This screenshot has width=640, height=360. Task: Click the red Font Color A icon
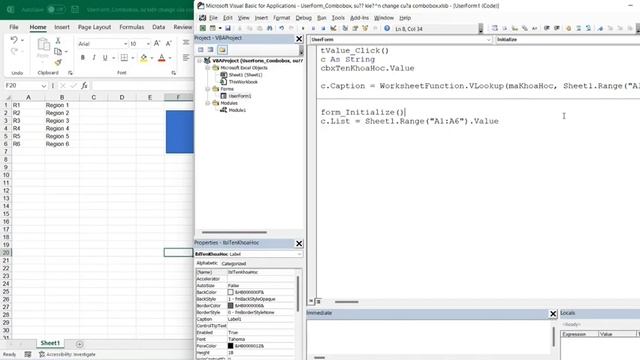click(x=162, y=58)
